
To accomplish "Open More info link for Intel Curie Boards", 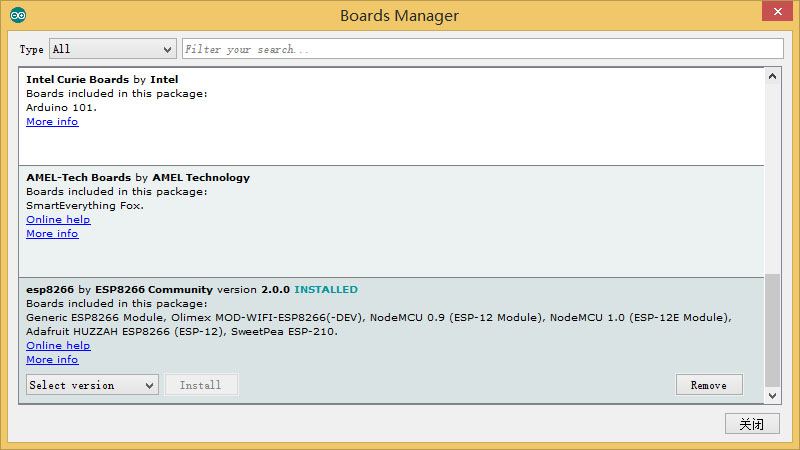I will [x=52, y=121].
